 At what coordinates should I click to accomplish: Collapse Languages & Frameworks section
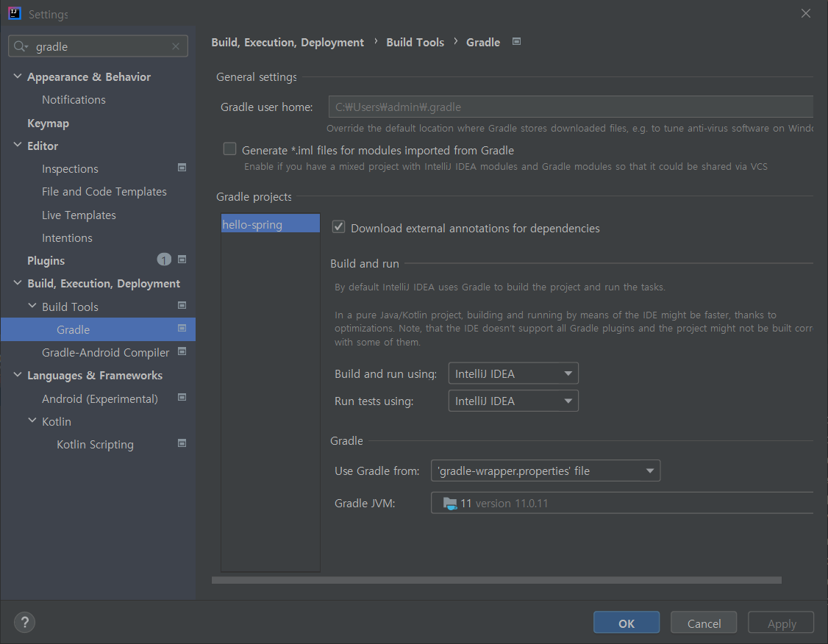tap(18, 375)
